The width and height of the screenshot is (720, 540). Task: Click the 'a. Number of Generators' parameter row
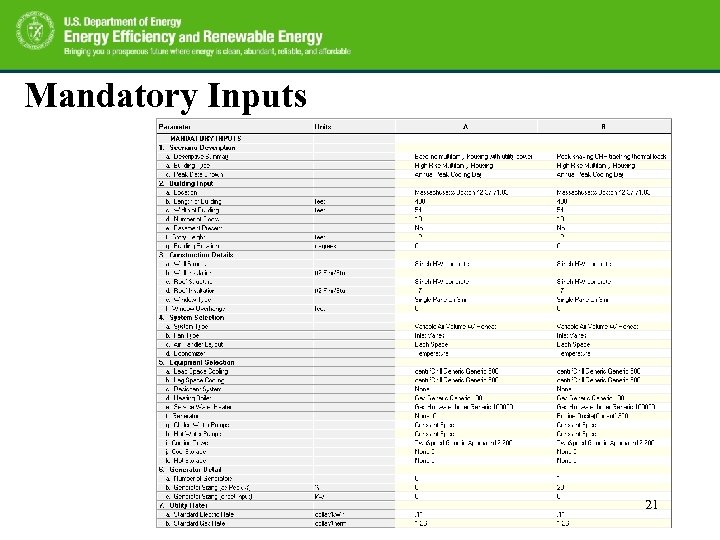[x=413, y=478]
